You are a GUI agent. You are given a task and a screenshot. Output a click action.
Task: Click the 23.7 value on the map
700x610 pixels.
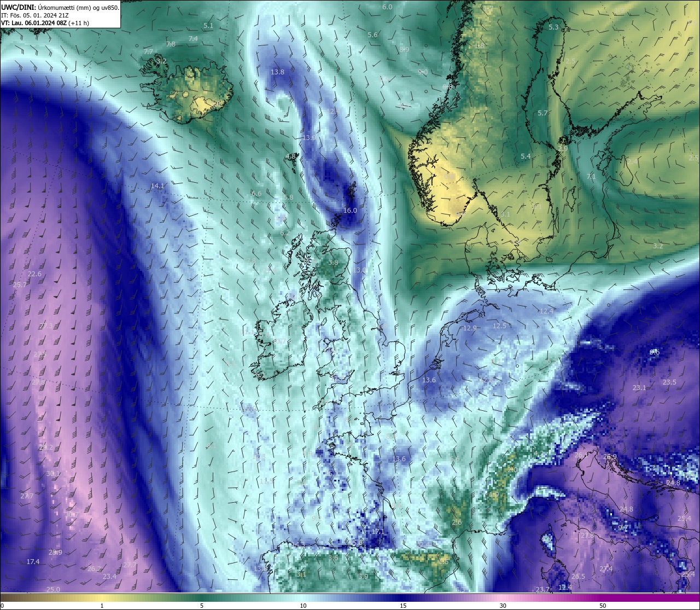(x=542, y=590)
